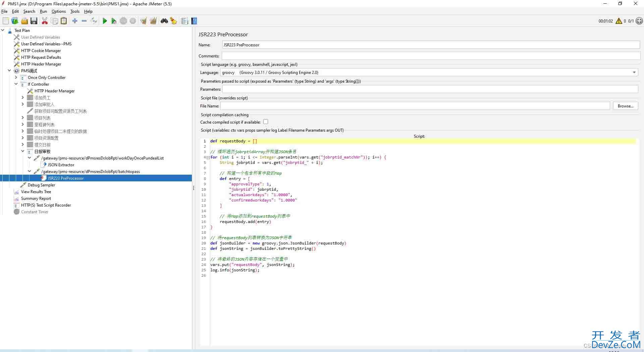
Task: Click the Clear broom icon
Action: coord(144,21)
